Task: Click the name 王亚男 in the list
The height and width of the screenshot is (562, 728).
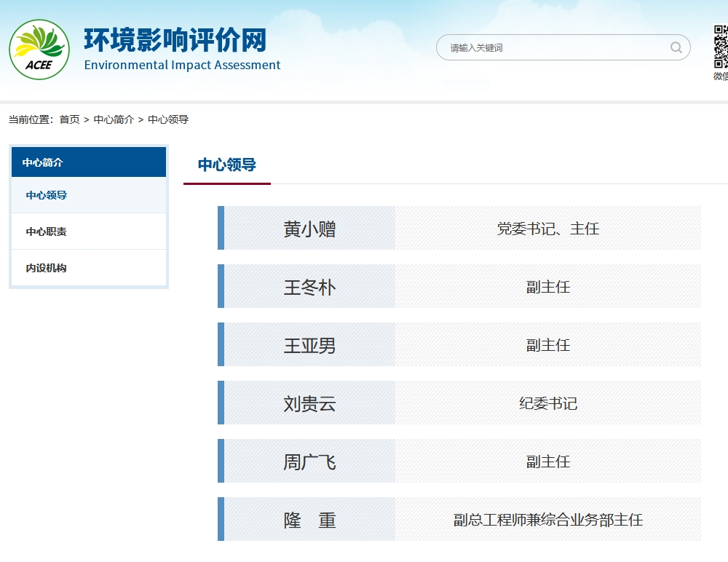Action: (x=309, y=346)
